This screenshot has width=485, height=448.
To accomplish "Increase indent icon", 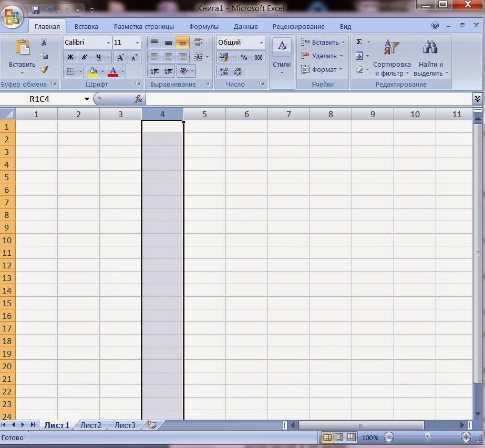I will [169, 71].
